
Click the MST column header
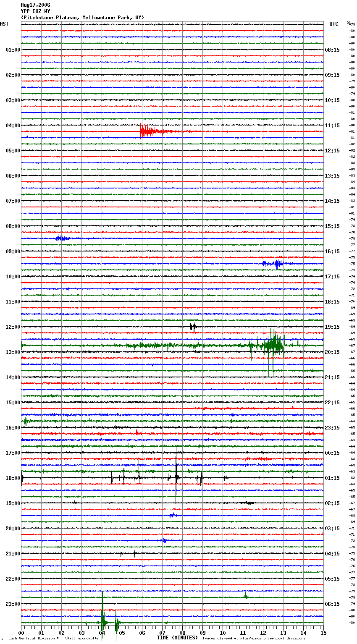click(x=4, y=24)
